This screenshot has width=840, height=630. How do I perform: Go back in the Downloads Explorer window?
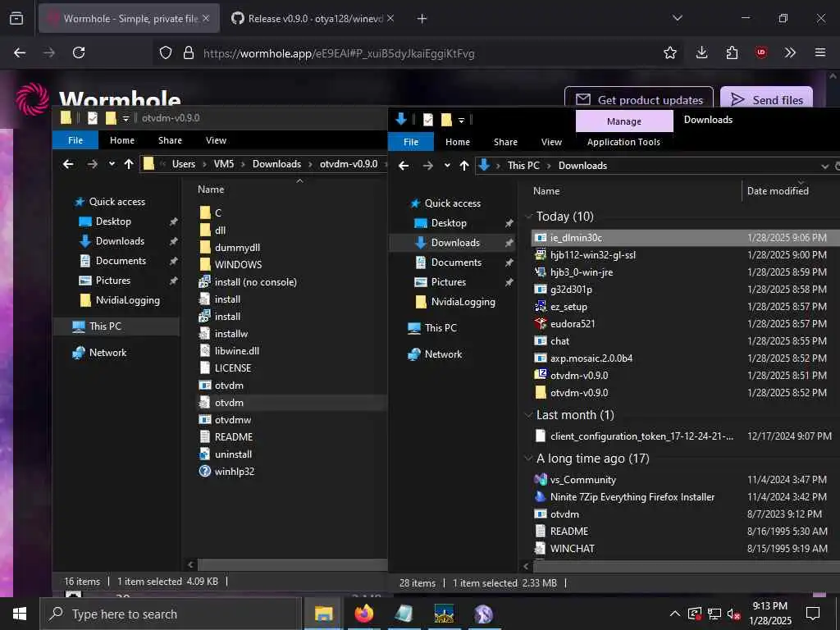[404, 166]
